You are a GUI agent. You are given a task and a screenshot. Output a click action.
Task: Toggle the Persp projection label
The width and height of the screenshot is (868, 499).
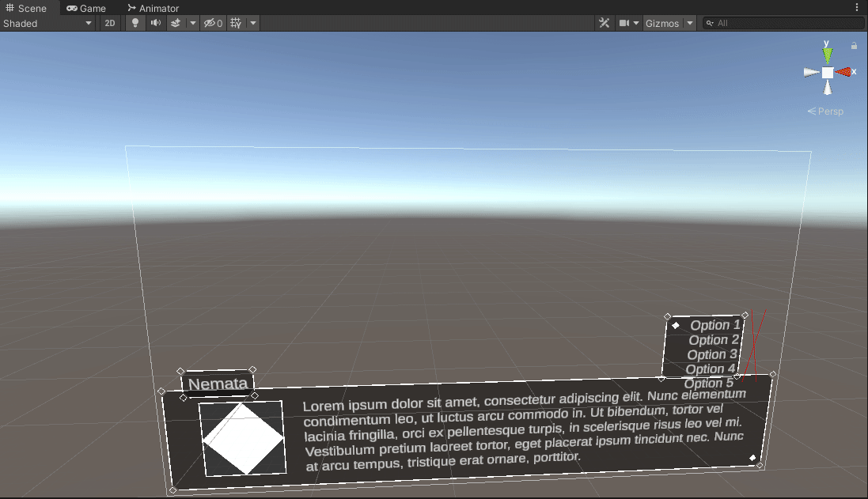pos(826,112)
